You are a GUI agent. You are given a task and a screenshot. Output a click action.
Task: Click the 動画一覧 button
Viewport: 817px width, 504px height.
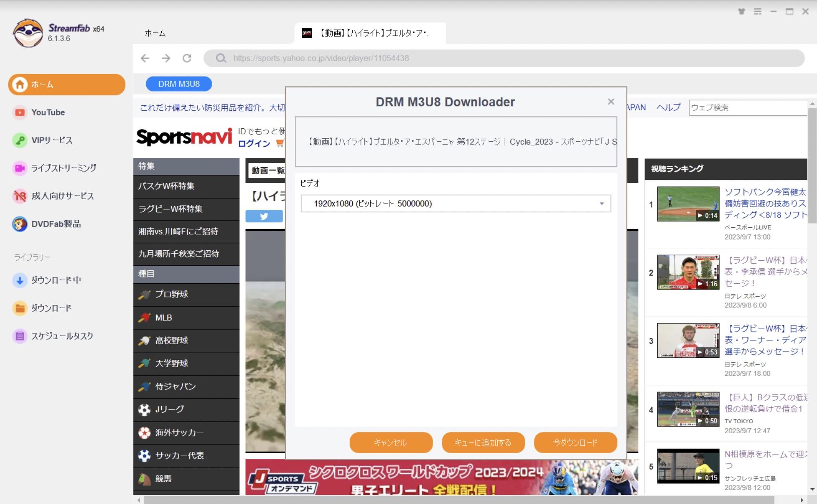[267, 171]
